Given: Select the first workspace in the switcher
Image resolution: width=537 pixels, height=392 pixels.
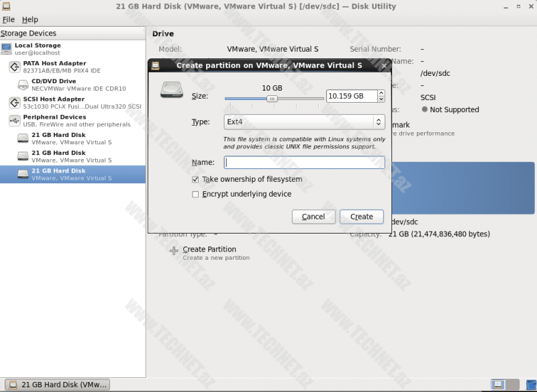Looking at the screenshot, I should pyautogui.click(x=498, y=385).
